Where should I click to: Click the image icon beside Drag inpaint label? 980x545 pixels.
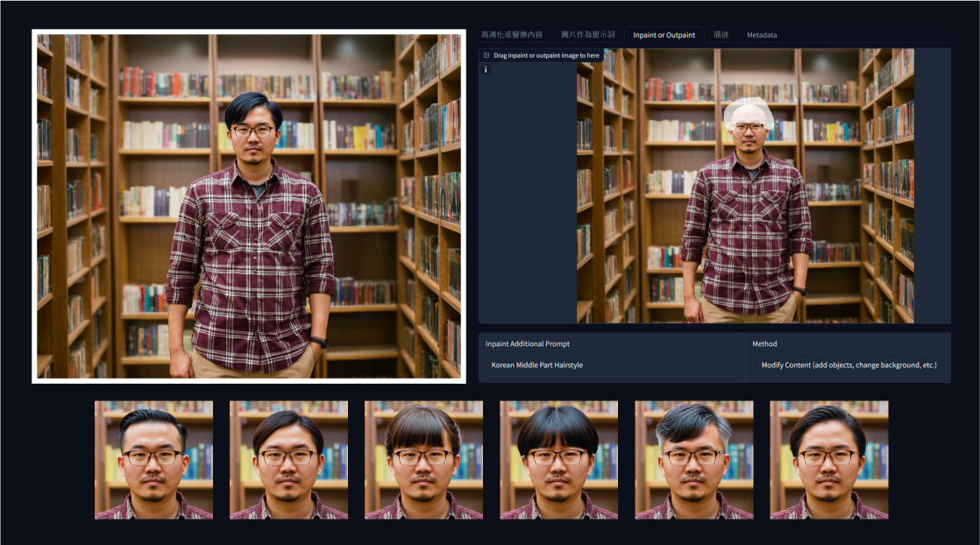486,55
